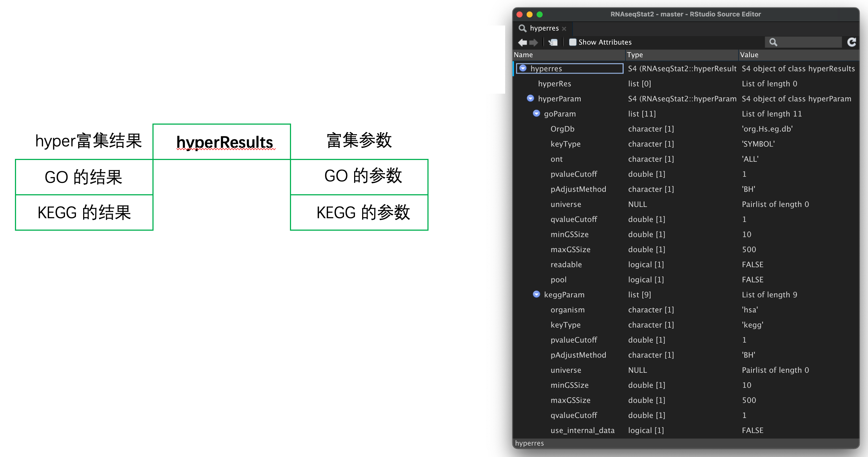This screenshot has height=457, width=868.
Task: Click the GO 的结果 box
Action: click(x=84, y=177)
